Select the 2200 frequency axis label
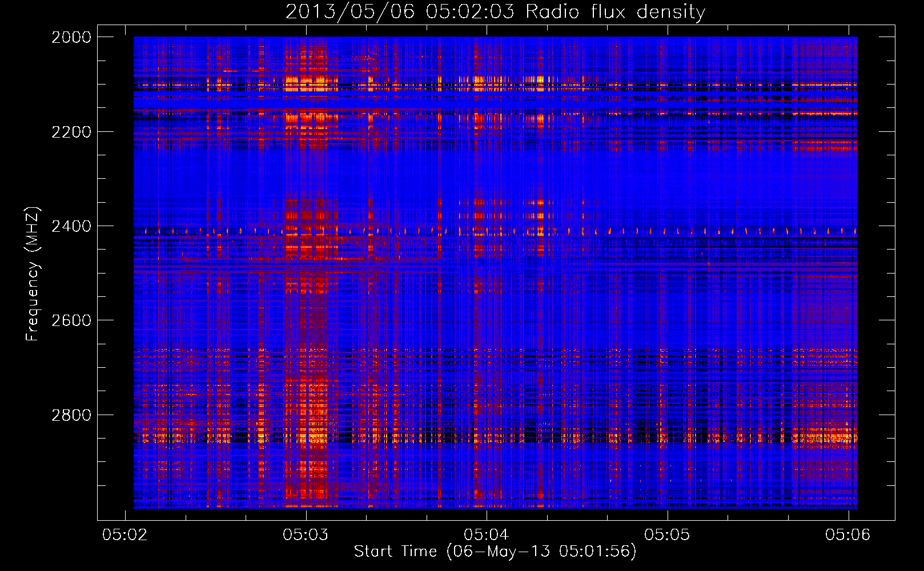This screenshot has width=924, height=571. tap(71, 132)
